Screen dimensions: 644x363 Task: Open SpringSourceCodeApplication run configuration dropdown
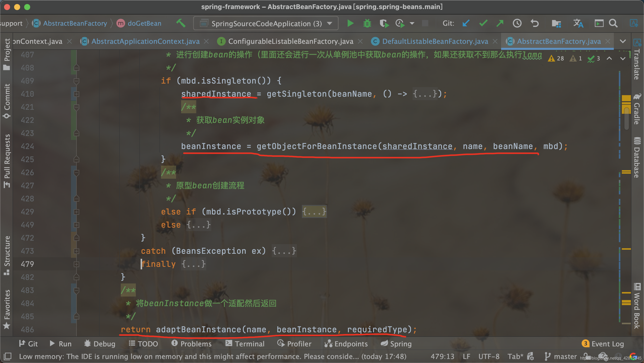click(x=266, y=23)
